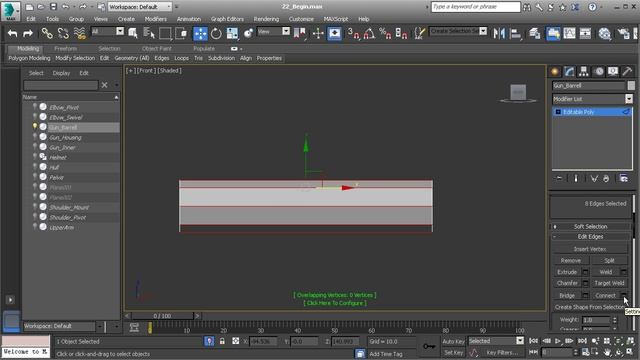Image resolution: width=640 pixels, height=360 pixels.
Task: Open the Display command panel tab
Action: pos(613,71)
